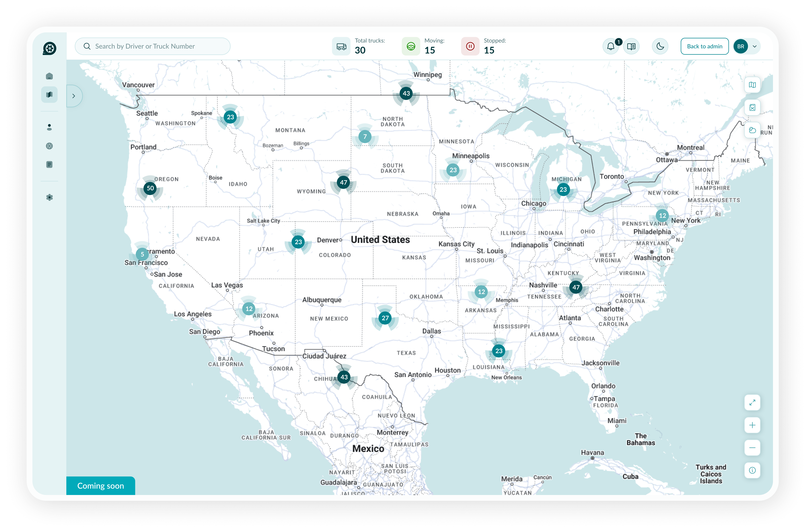Open map info with the i button
Viewport: 810px width, 532px height.
click(752, 470)
